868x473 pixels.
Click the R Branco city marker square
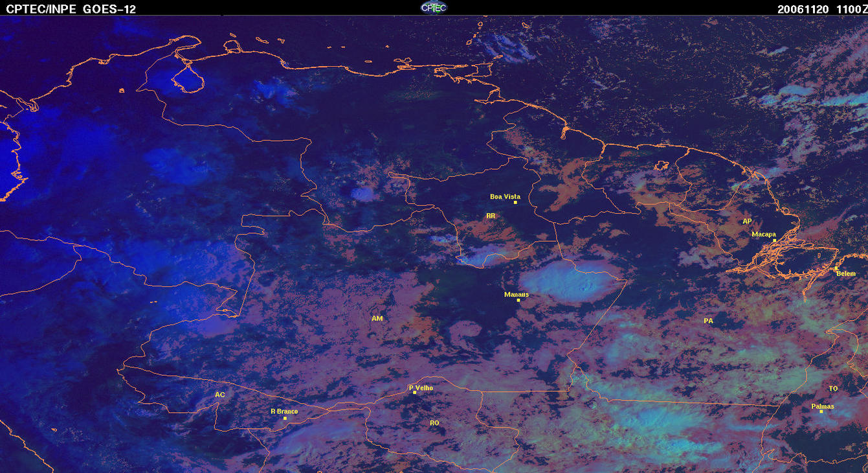pos(285,418)
